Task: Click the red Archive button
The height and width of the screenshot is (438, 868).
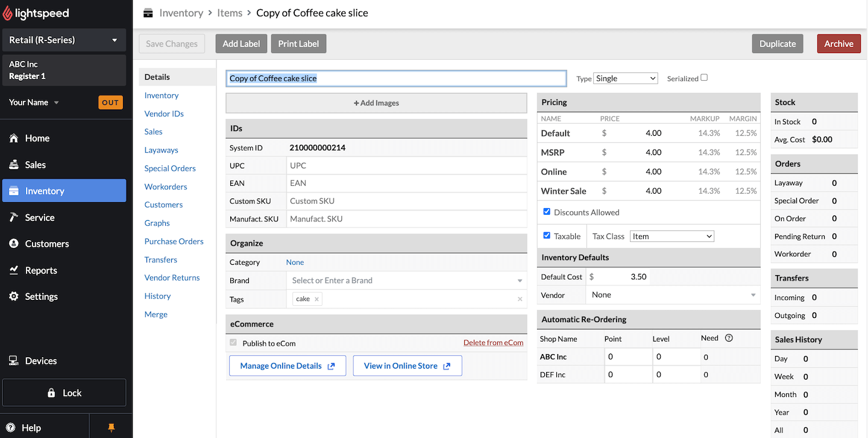Action: click(839, 43)
